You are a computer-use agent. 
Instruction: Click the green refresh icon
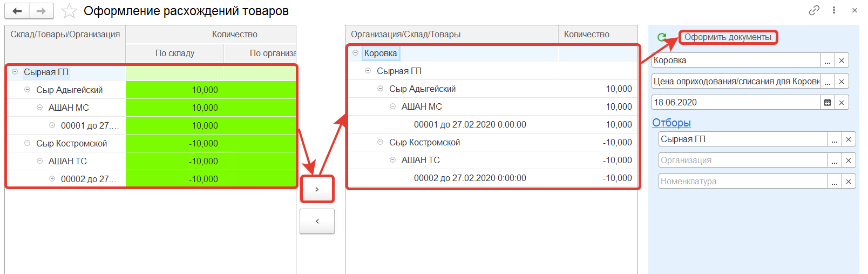tap(662, 37)
